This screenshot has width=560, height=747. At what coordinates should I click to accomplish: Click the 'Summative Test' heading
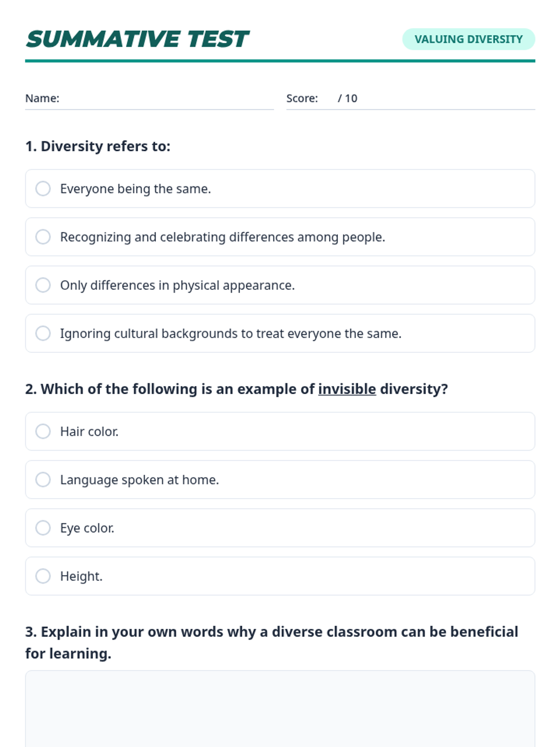137,39
